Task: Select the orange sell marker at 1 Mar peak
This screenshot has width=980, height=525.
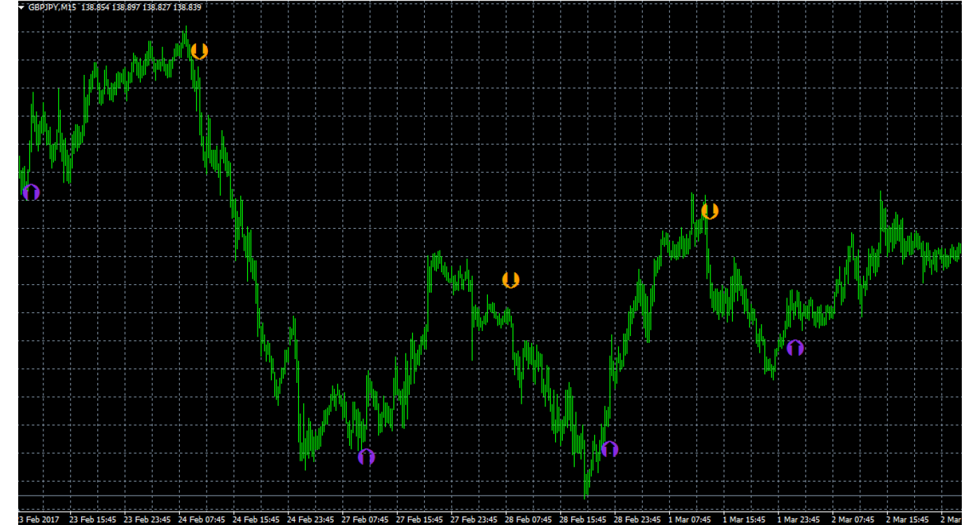Action: point(711,209)
